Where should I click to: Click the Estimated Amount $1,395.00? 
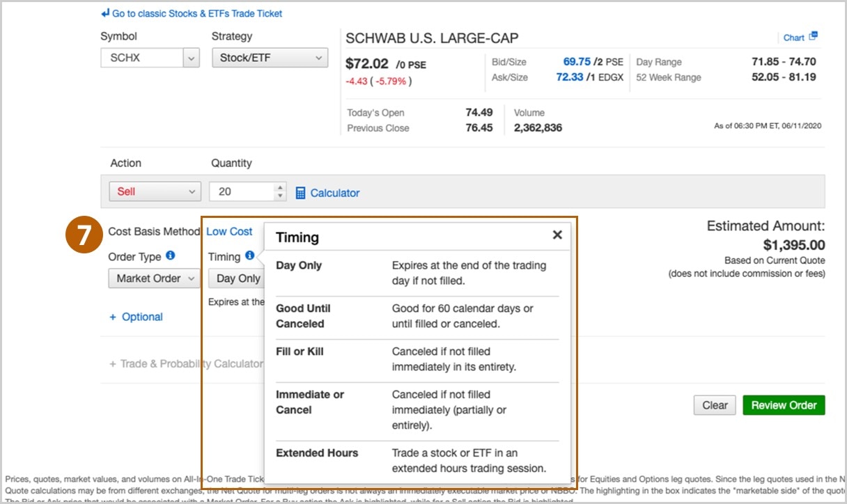pos(794,245)
